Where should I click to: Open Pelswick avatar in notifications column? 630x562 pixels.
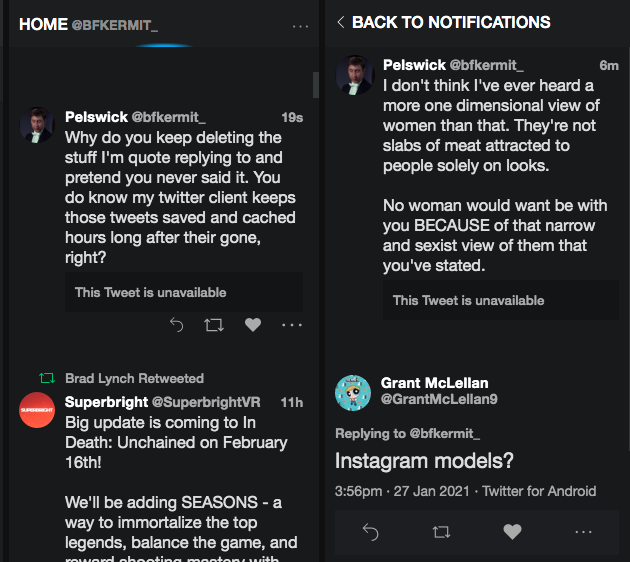[355, 75]
